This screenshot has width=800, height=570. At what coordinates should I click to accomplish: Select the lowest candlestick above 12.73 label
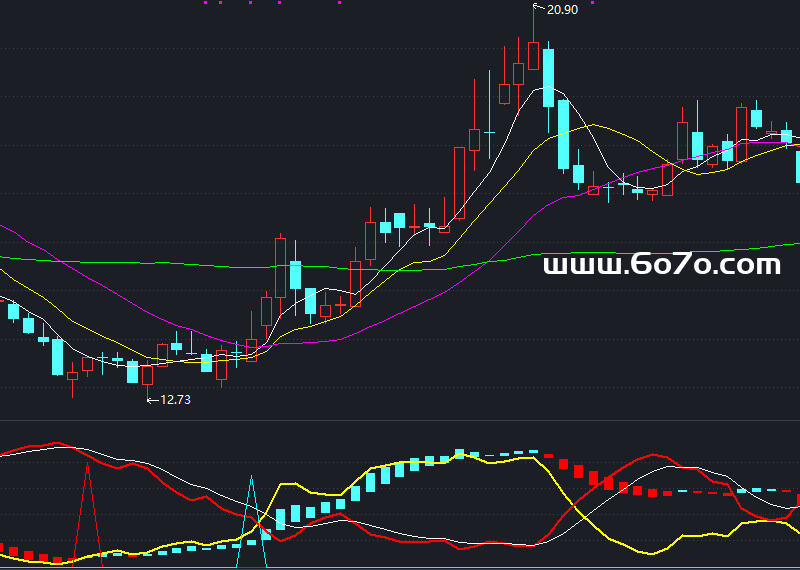[x=148, y=375]
